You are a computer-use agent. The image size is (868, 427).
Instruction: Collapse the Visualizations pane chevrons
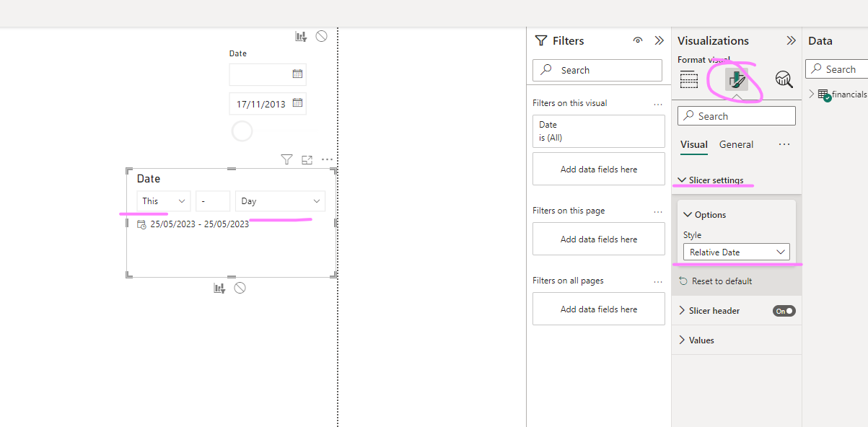(x=791, y=41)
